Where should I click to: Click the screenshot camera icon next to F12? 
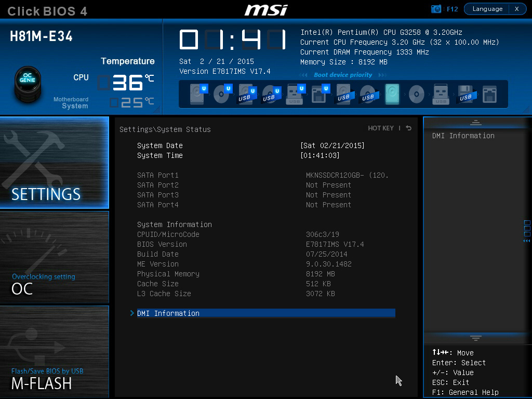point(435,9)
